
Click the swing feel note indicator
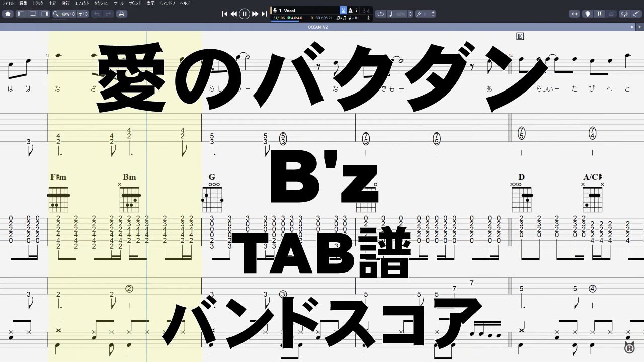(341, 18)
